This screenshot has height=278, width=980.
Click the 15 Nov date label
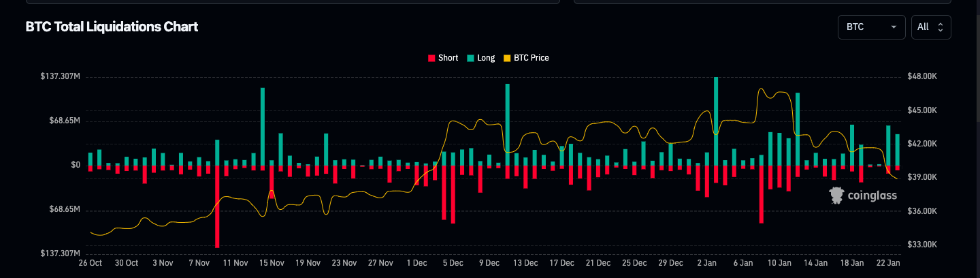point(272,262)
